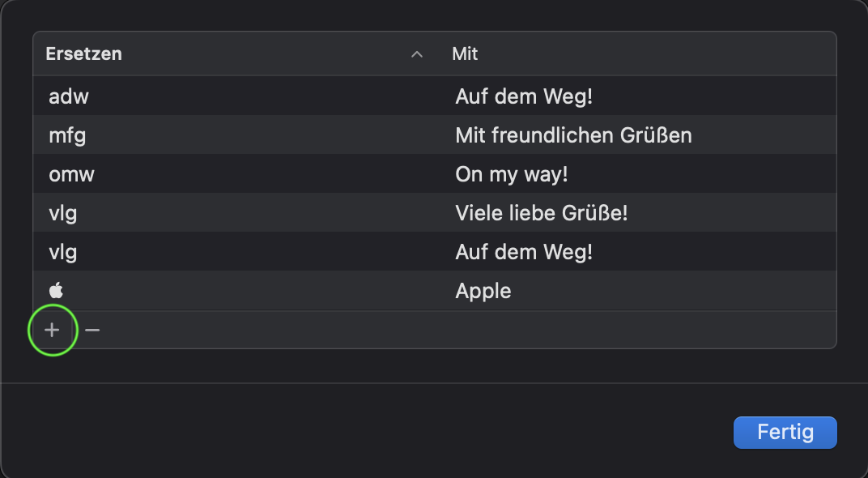Click the minus button to remove an entry
The width and height of the screenshot is (868, 478).
(x=92, y=330)
